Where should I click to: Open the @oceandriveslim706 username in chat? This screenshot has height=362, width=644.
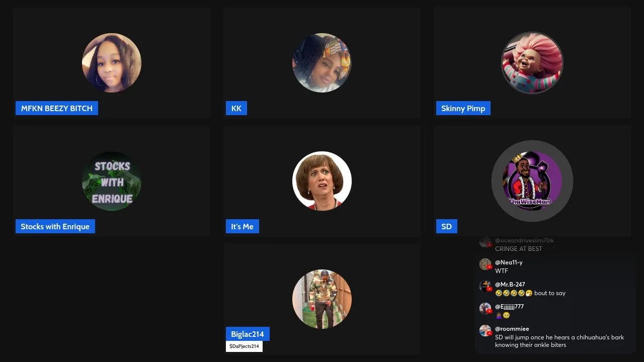pyautogui.click(x=524, y=240)
